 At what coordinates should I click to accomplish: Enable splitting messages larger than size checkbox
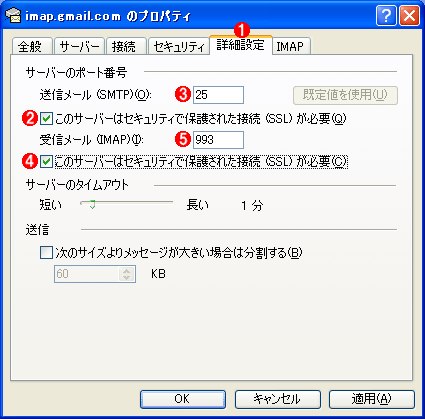point(46,252)
